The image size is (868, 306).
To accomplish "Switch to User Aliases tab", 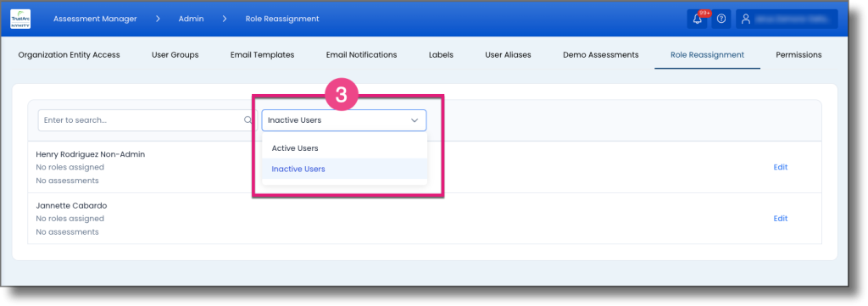I will click(x=509, y=55).
